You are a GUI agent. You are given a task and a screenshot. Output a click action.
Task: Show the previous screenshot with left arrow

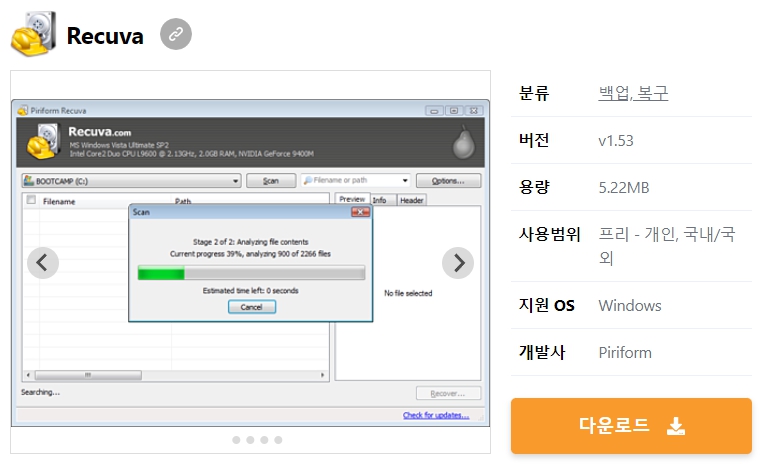pos(43,263)
